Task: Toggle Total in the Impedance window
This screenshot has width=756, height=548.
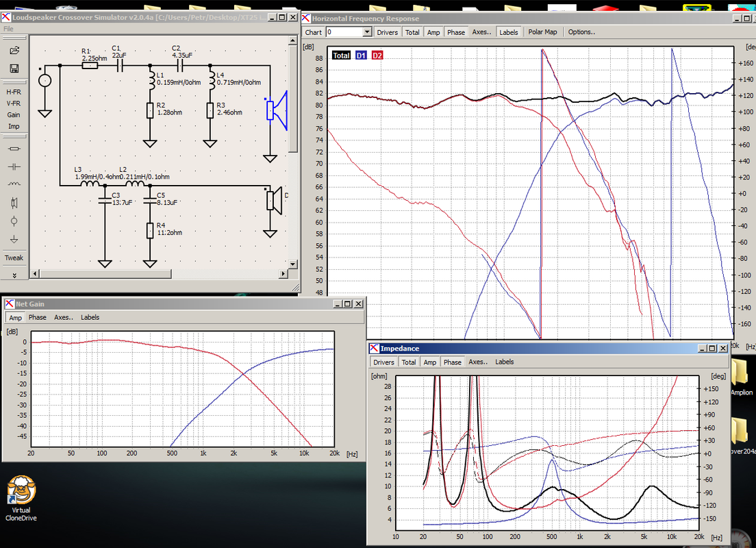Action: tap(409, 362)
